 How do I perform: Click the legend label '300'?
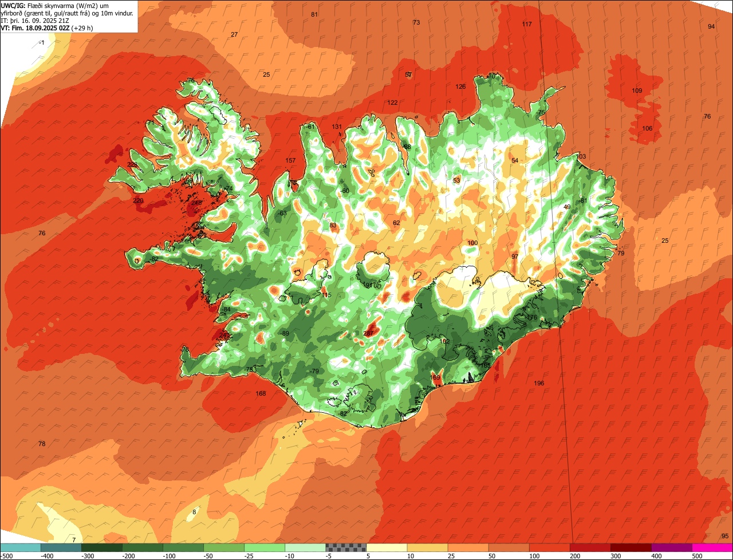(x=616, y=556)
